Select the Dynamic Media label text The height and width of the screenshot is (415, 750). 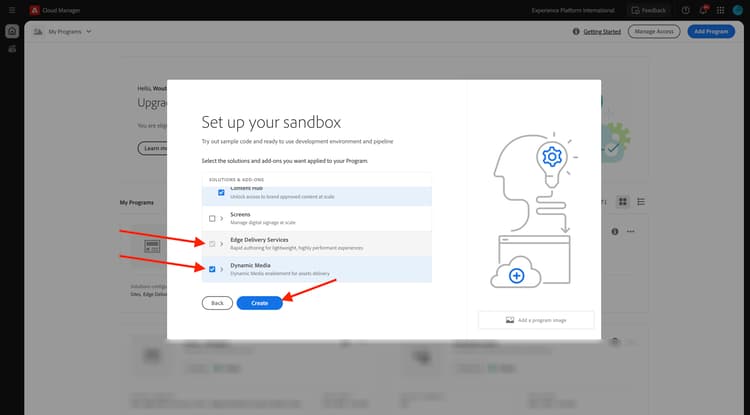click(x=250, y=265)
